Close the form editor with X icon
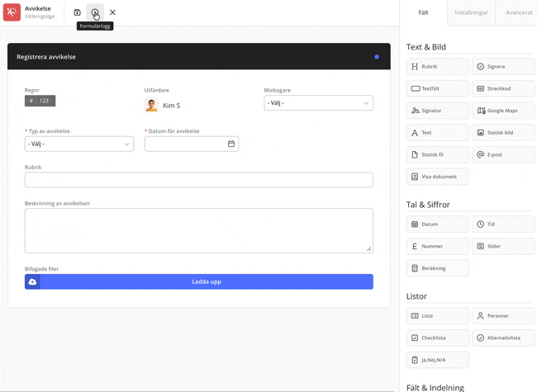This screenshot has width=537, height=392. click(x=112, y=12)
